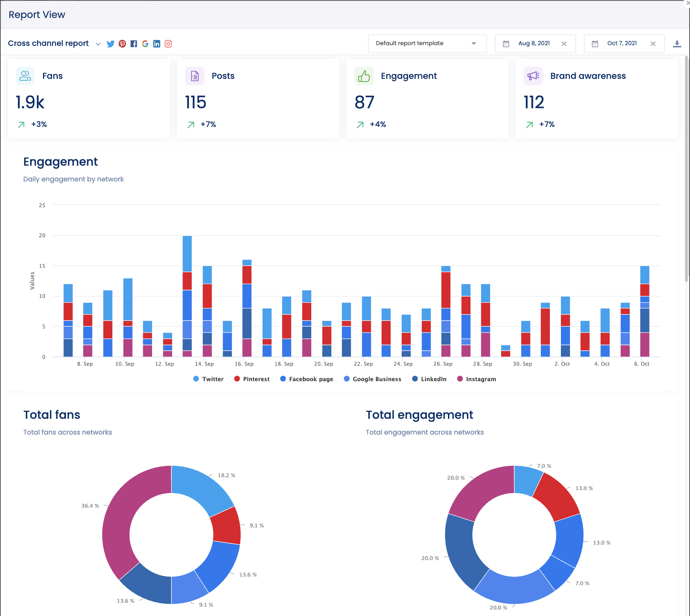Select the Google Business channel icon
This screenshot has width=690, height=616.
[145, 43]
